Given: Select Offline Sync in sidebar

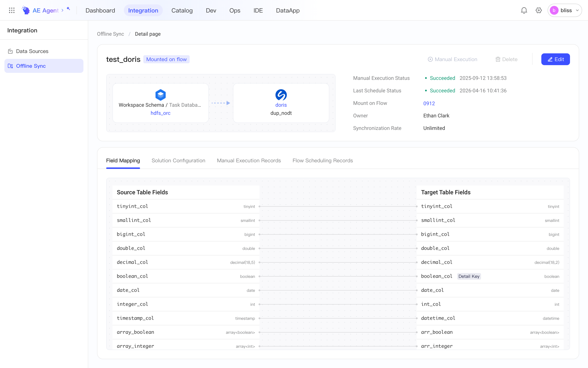Looking at the screenshot, I should [44, 66].
